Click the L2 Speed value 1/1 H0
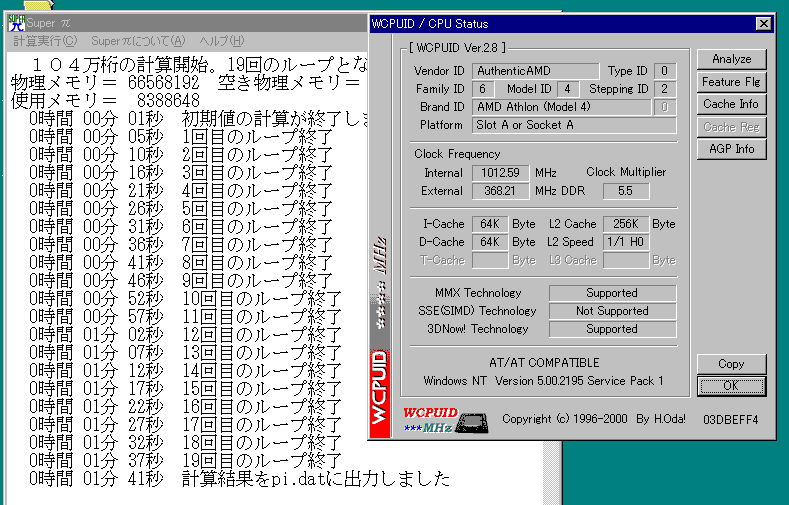The width and height of the screenshot is (789, 505). (626, 242)
